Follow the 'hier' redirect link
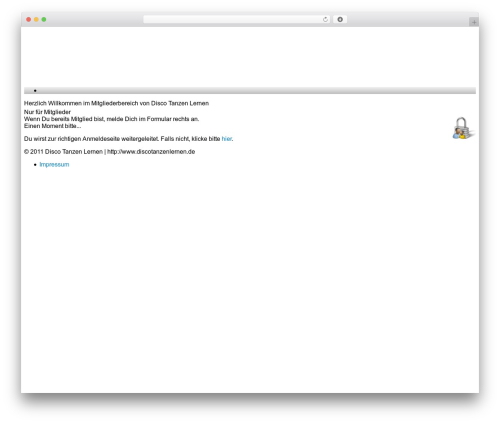 pos(227,139)
